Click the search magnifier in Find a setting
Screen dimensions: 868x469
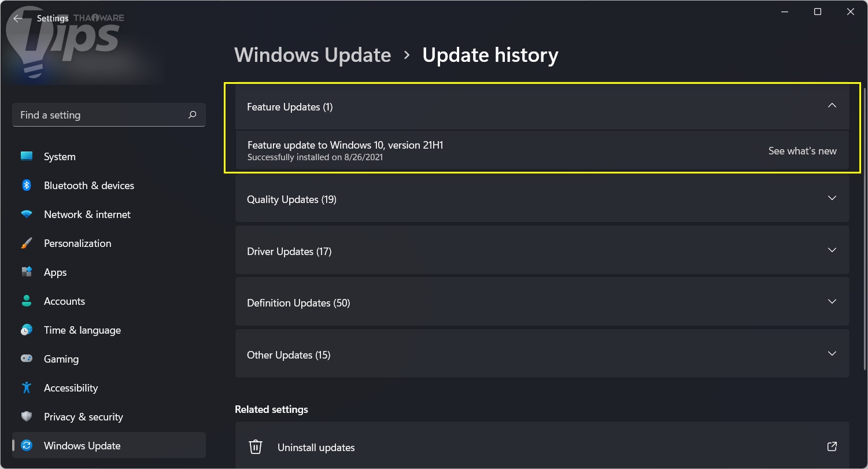tap(192, 115)
